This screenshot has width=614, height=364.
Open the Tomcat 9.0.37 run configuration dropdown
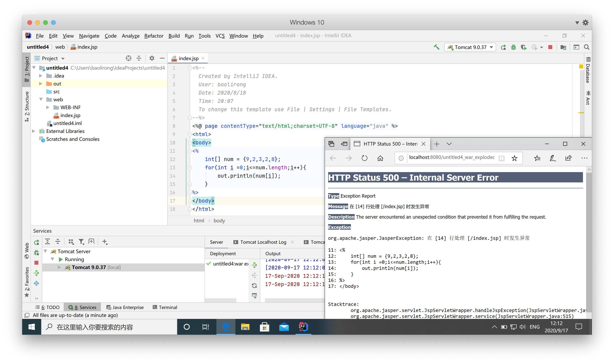[x=470, y=47]
